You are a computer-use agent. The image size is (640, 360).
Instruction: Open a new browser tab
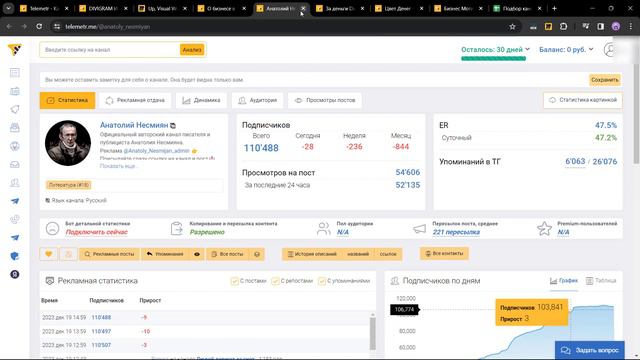(554, 8)
